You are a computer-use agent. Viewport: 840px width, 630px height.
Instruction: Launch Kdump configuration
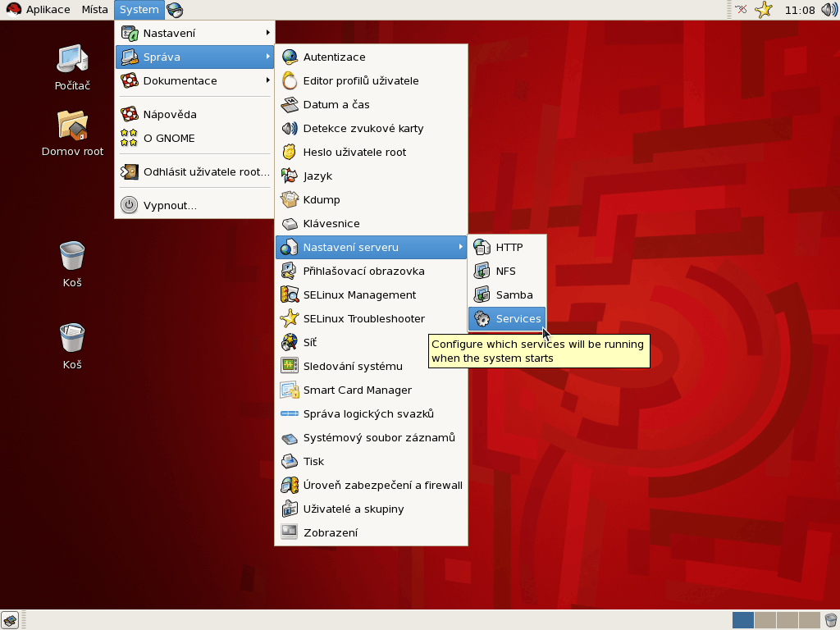372,200
